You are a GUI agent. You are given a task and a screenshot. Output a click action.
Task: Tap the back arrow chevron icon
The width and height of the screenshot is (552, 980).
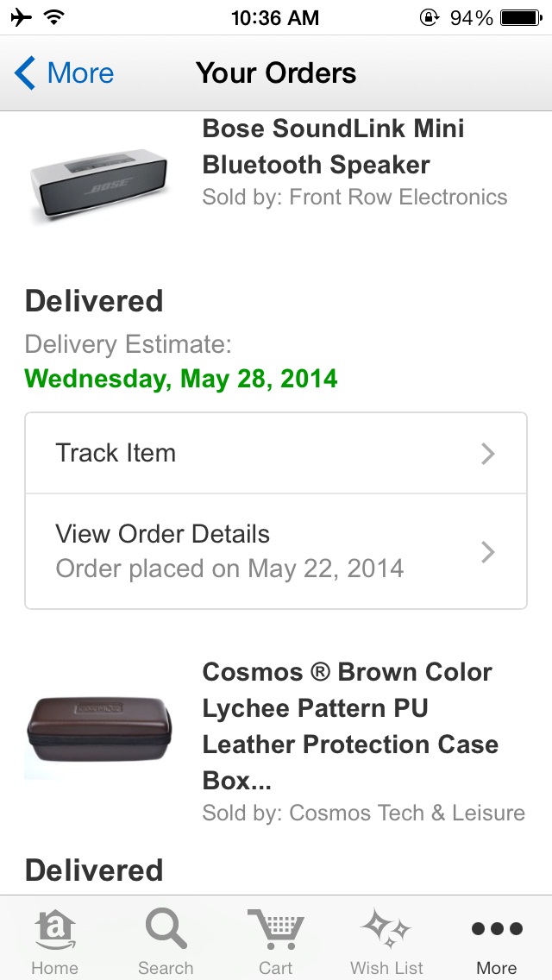coord(25,73)
